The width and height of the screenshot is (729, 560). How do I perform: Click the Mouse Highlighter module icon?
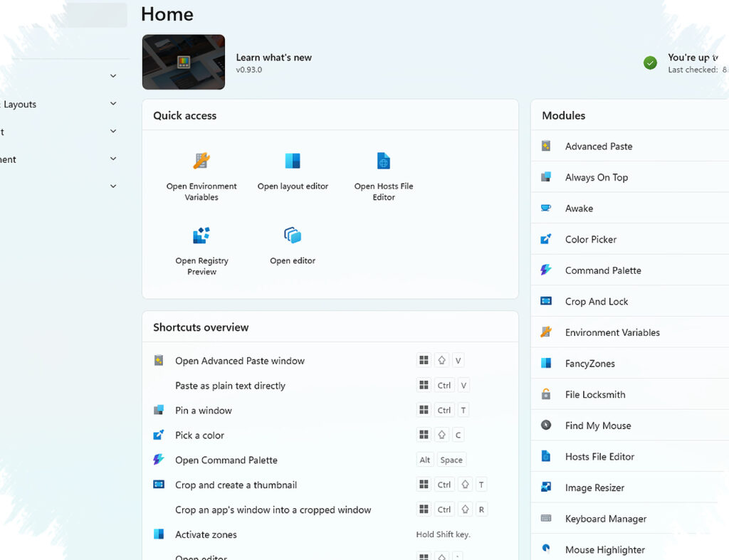546,549
